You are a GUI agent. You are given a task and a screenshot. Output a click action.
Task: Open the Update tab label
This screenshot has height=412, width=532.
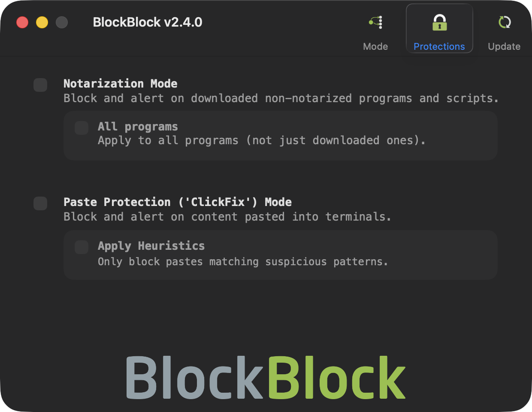coord(504,46)
